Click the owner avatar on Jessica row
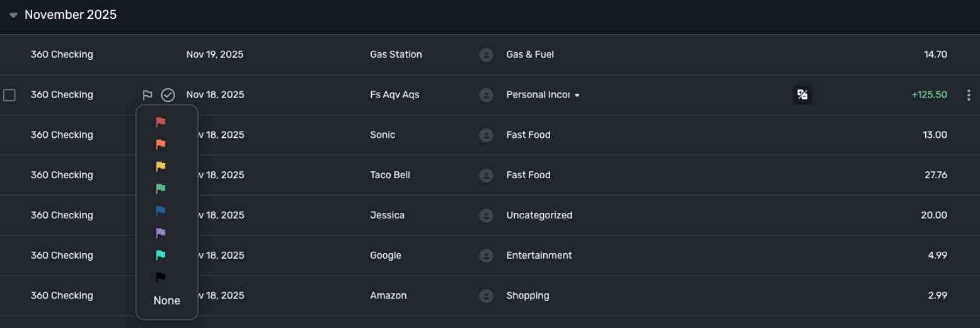This screenshot has height=328, width=980. coord(486,215)
